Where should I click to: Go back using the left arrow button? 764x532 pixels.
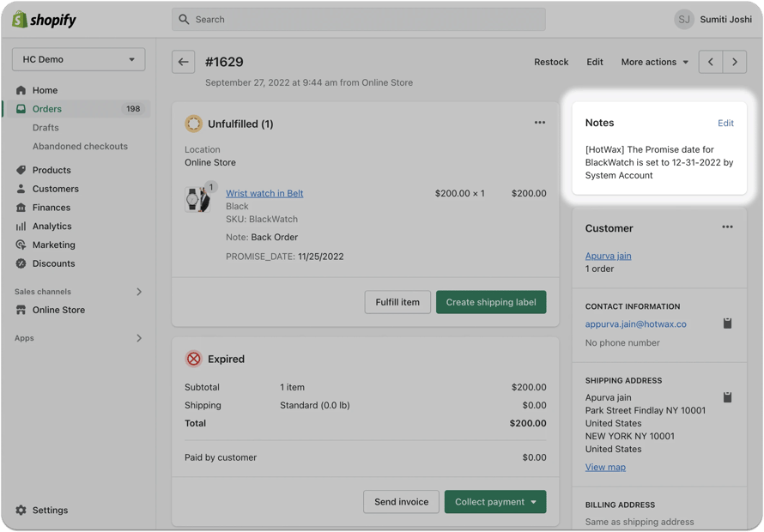tap(183, 62)
